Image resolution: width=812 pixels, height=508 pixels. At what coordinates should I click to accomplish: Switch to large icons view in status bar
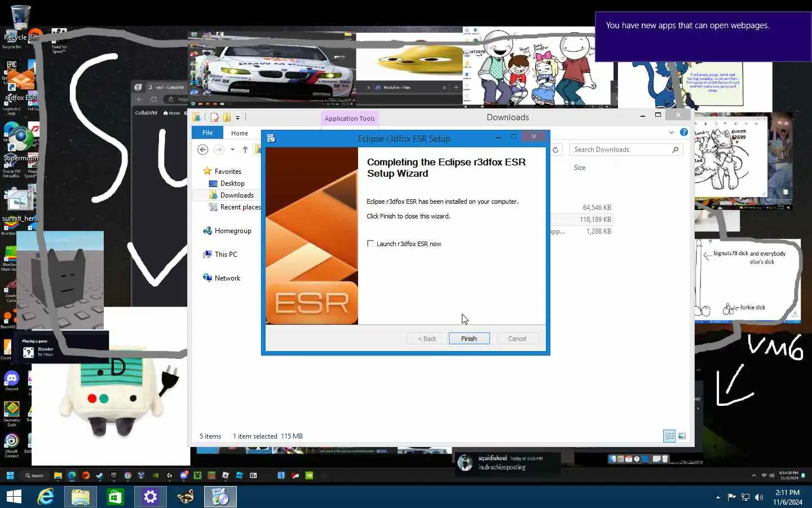tap(682, 436)
